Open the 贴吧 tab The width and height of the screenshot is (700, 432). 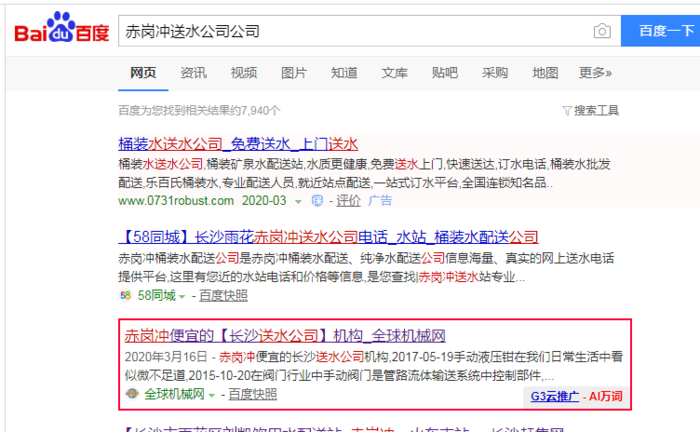[445, 73]
